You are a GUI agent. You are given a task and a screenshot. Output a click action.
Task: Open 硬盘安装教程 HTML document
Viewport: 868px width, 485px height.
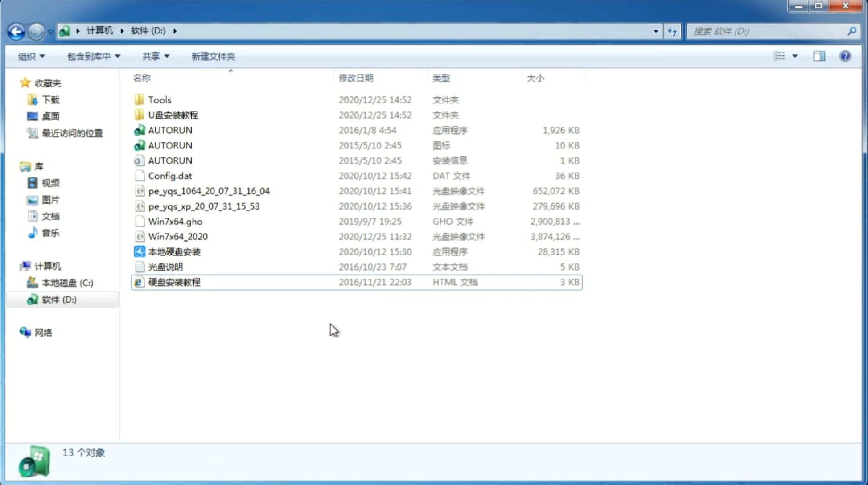(x=174, y=282)
